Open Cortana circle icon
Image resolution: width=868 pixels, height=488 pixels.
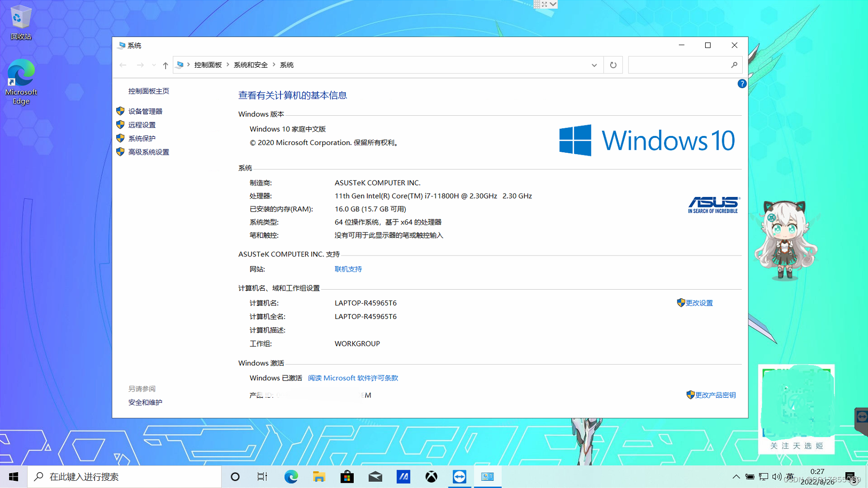pos(235,476)
